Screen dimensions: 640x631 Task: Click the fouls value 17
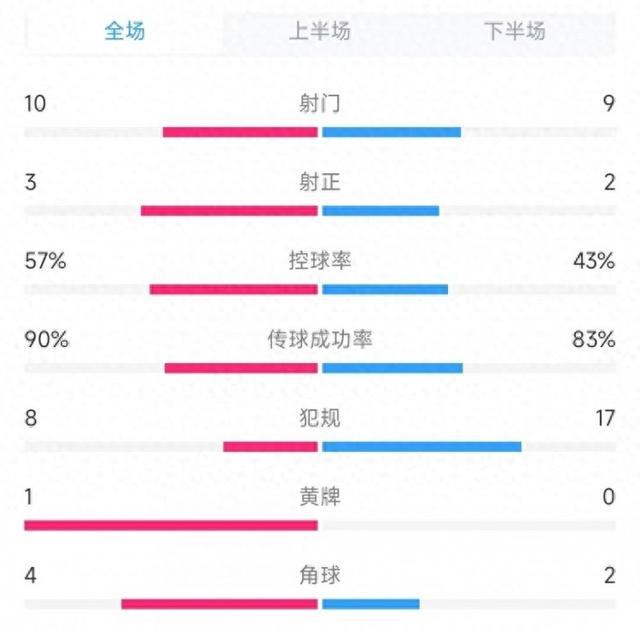click(605, 418)
